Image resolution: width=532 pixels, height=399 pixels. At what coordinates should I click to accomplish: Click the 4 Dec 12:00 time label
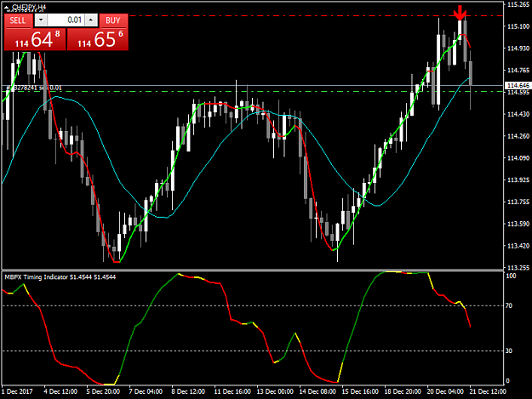[60, 391]
